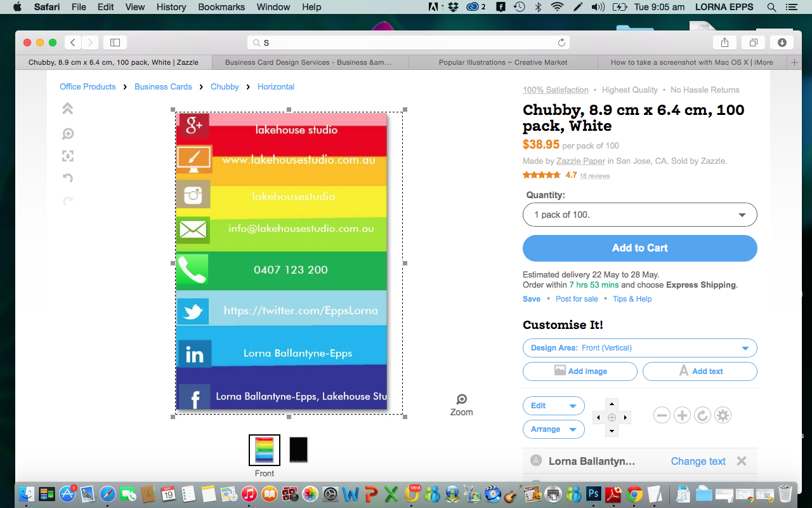
Task: Click the Safari address bar field
Action: point(409,43)
